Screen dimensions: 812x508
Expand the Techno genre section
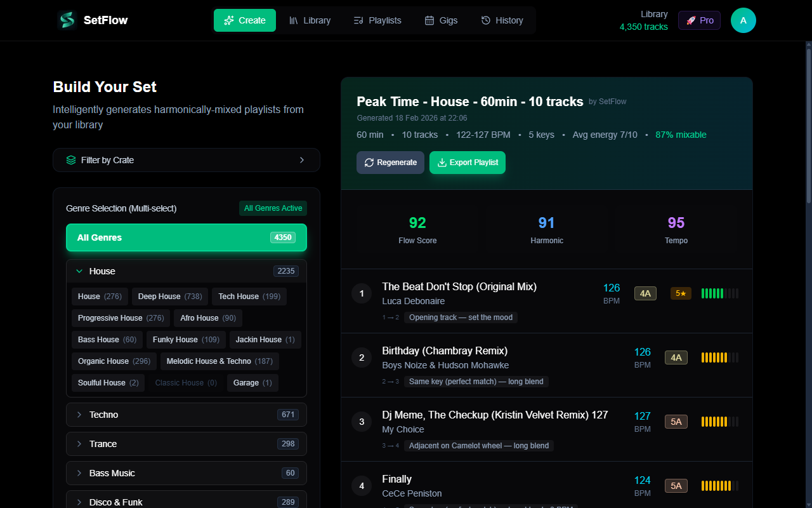[186, 414]
